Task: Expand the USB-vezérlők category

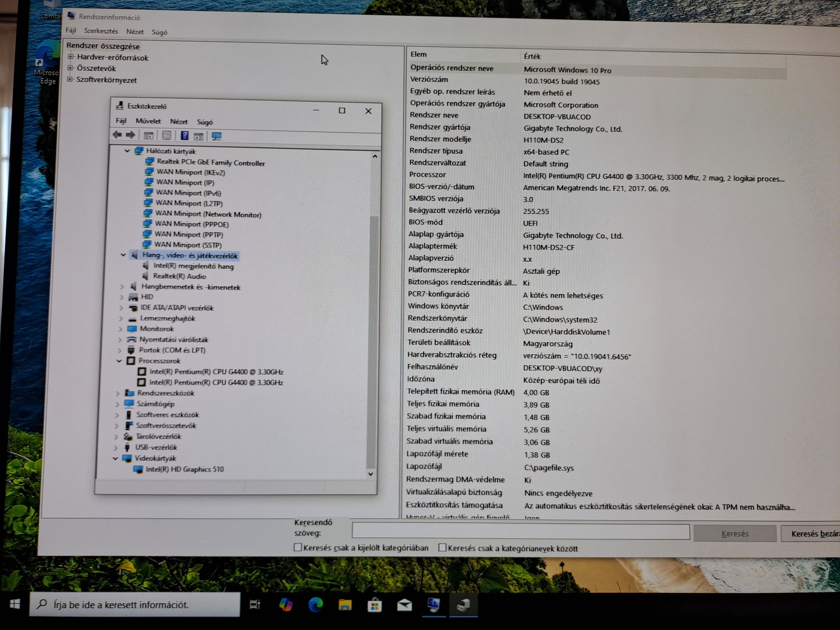Action: tap(116, 447)
